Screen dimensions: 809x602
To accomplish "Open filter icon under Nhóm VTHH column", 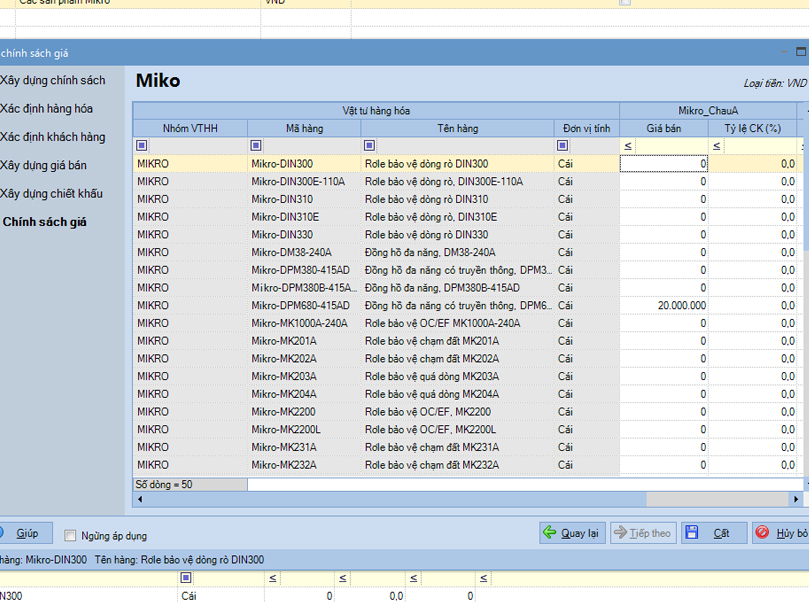I will (142, 145).
